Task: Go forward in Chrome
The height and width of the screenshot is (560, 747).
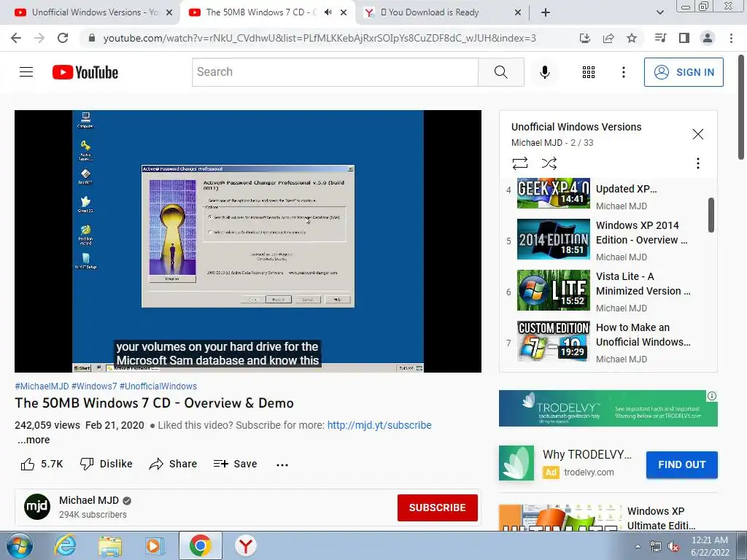Action: point(39,38)
